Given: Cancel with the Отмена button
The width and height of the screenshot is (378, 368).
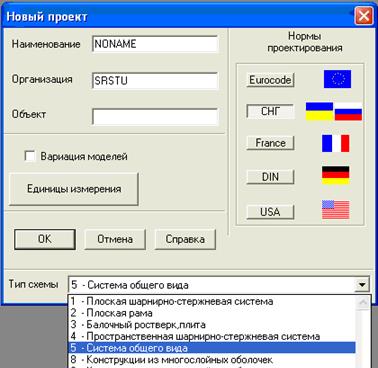Looking at the screenshot, I should (x=115, y=239).
